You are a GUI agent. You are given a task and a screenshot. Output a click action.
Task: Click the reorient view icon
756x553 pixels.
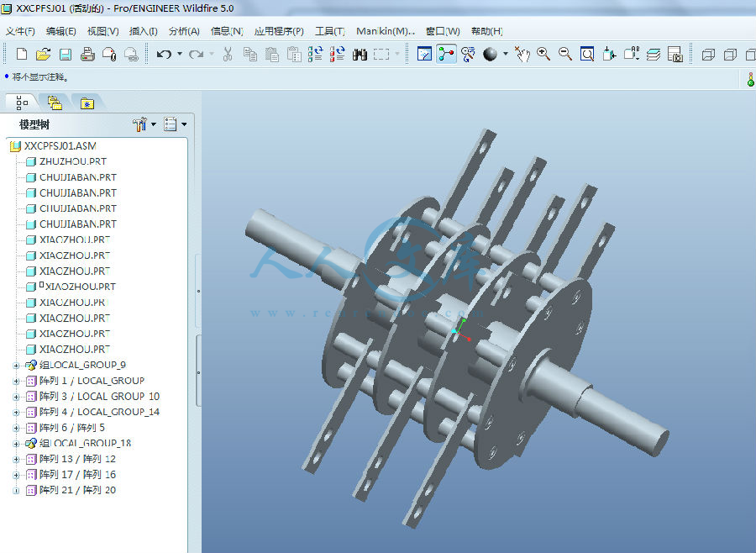tap(609, 54)
